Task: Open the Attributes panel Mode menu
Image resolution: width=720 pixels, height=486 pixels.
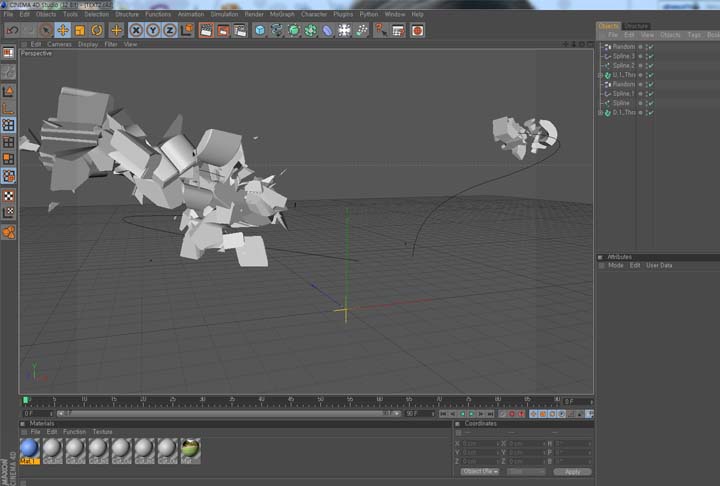Action: 615,266
